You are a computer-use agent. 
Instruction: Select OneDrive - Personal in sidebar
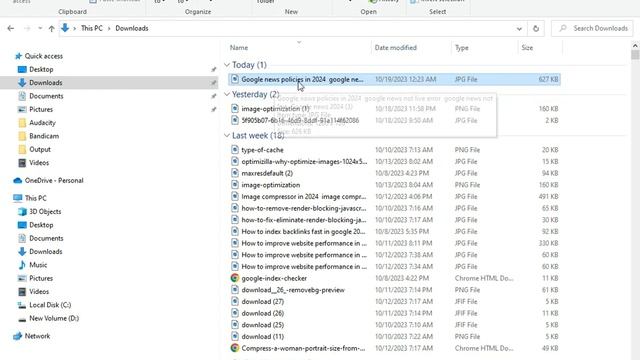click(x=54, y=180)
